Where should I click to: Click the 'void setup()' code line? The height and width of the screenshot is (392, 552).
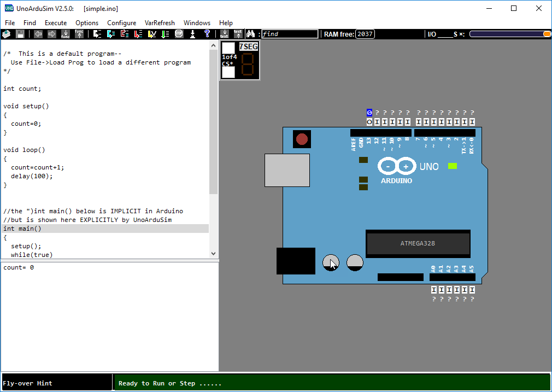point(26,106)
